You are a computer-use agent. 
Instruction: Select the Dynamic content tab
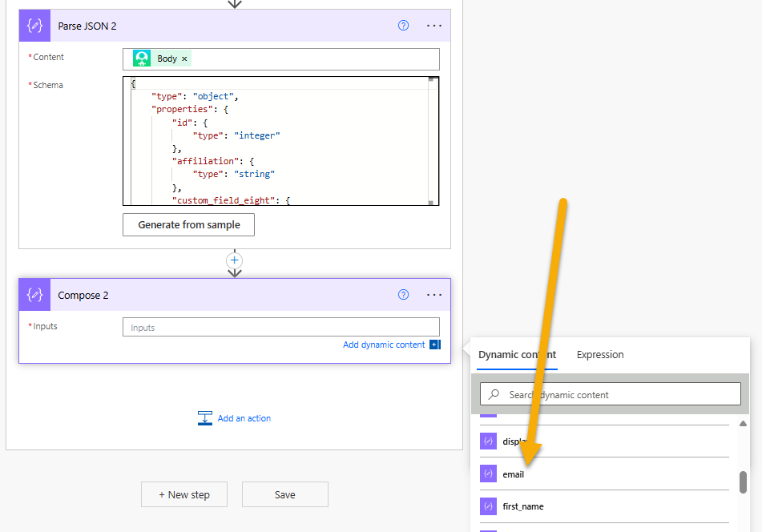pos(517,355)
